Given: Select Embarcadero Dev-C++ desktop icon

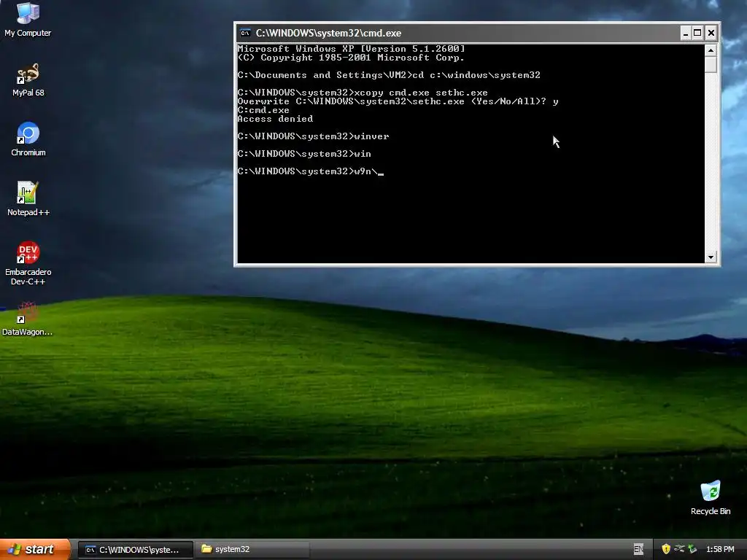Looking at the screenshot, I should tap(28, 263).
